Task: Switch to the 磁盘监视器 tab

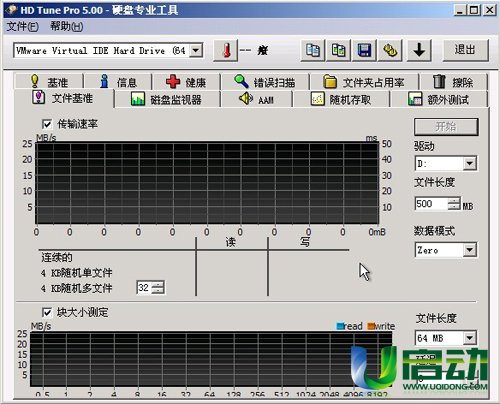Action: point(167,99)
